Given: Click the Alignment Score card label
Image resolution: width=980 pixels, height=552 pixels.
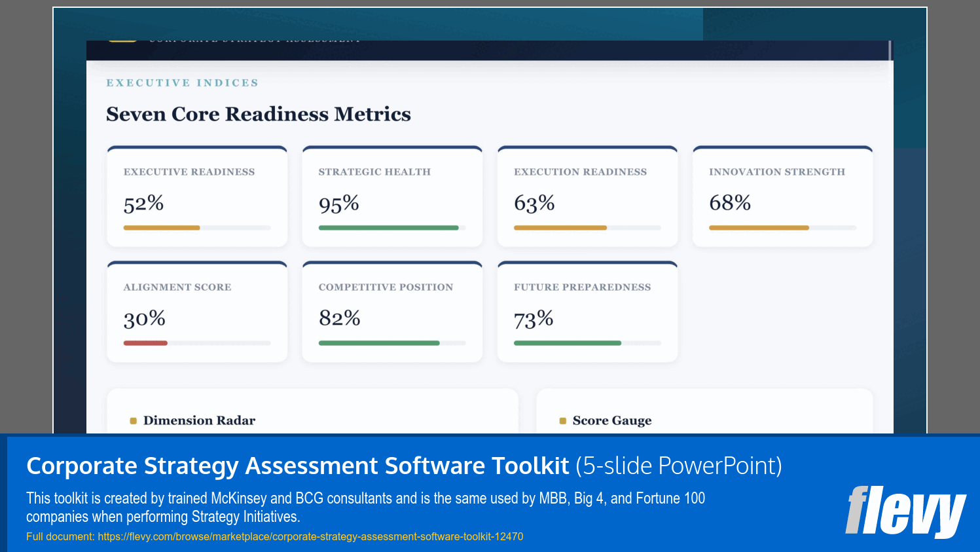Looking at the screenshot, I should tap(177, 287).
